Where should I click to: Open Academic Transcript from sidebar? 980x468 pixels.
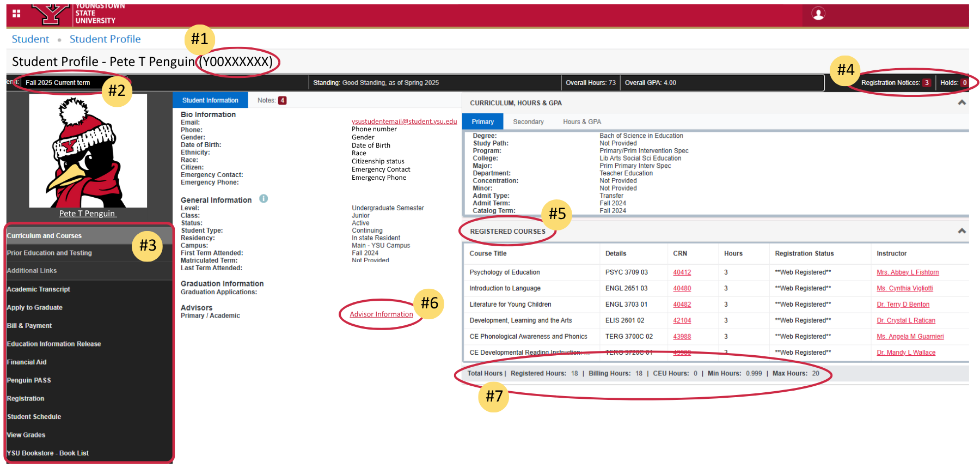point(39,289)
